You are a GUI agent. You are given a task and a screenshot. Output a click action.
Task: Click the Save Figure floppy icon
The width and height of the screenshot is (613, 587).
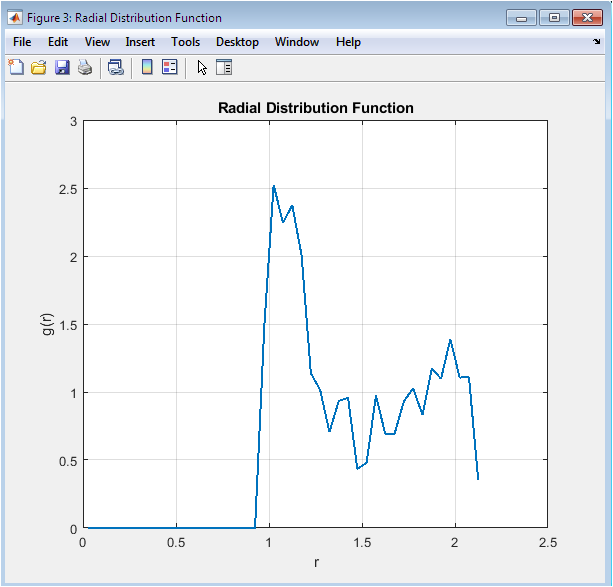tap(62, 67)
